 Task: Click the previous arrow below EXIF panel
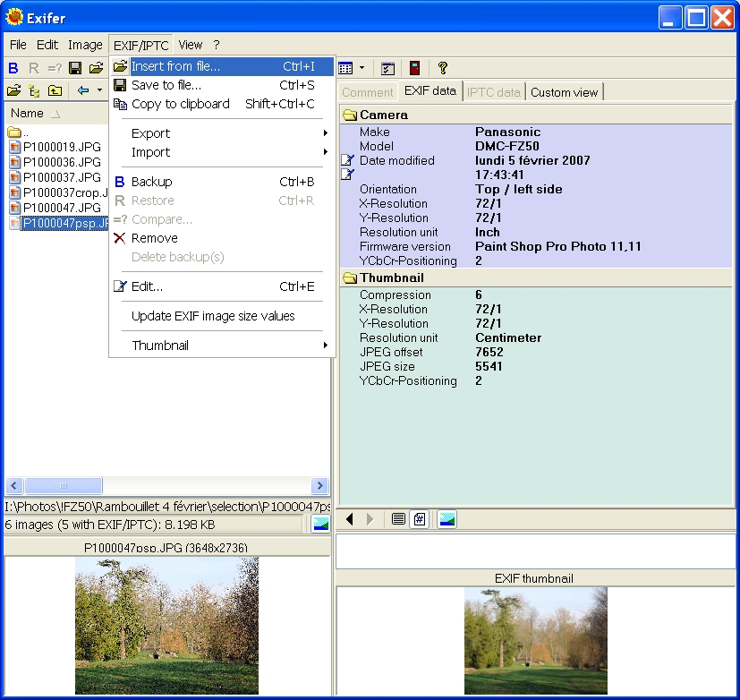click(x=350, y=519)
